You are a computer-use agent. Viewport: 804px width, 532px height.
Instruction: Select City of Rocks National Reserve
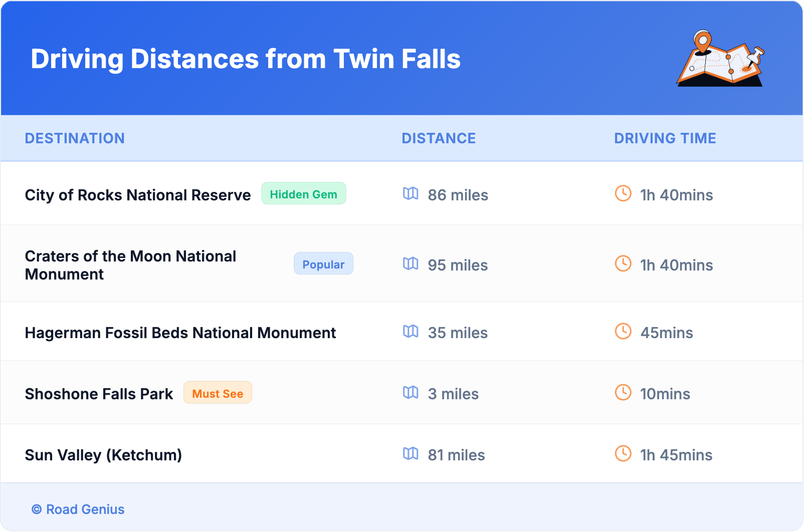[x=138, y=195]
